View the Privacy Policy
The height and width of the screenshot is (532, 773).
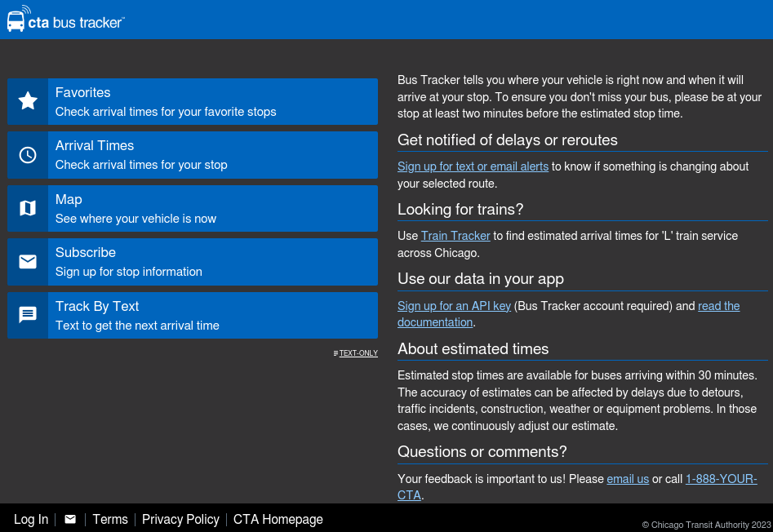[x=180, y=520]
